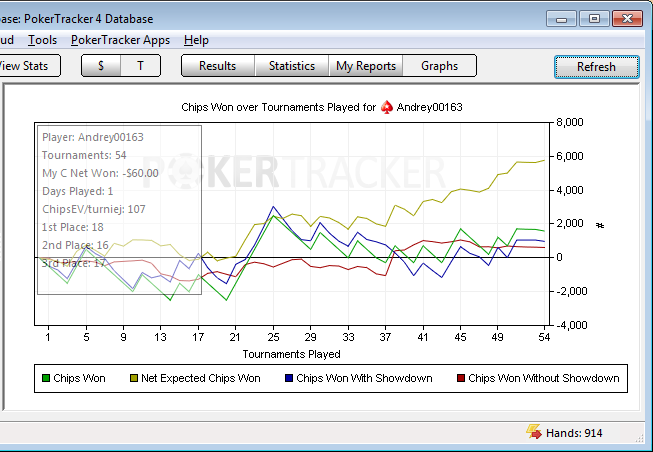Click the x-axis tick labeled 54
653x452 pixels.
[544, 337]
